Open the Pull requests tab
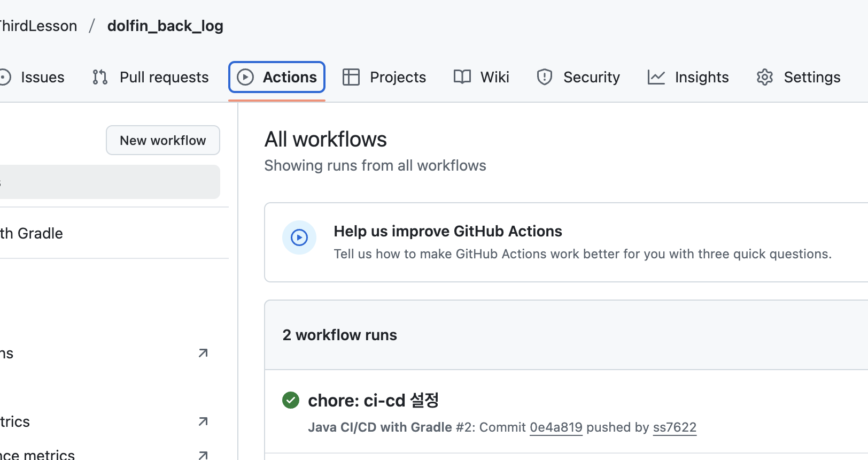The height and width of the screenshot is (460, 868). (x=150, y=77)
